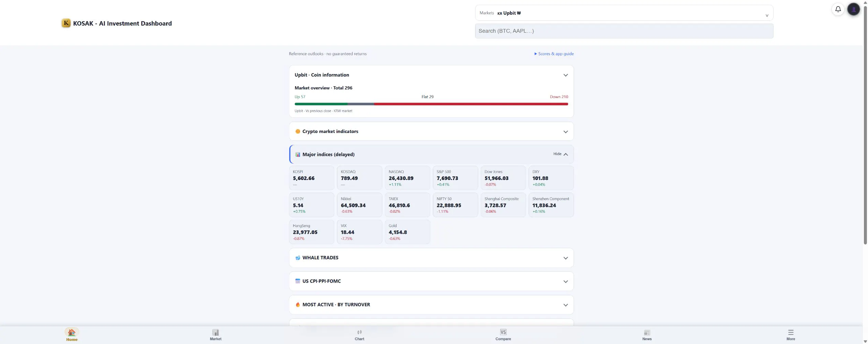This screenshot has height=344, width=868.
Task: Click the crypto indicators orange coin icon
Action: (x=297, y=132)
